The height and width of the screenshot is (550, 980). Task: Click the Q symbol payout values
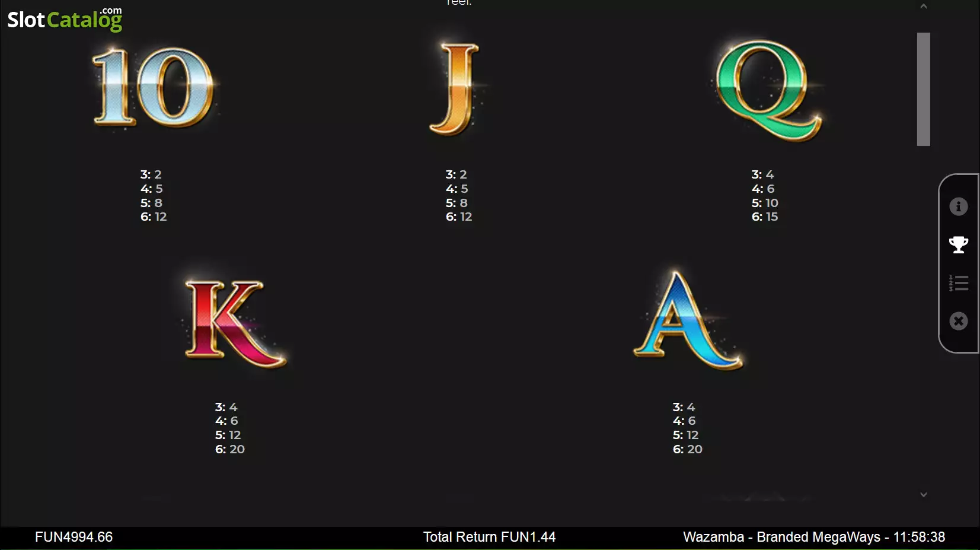(x=765, y=196)
